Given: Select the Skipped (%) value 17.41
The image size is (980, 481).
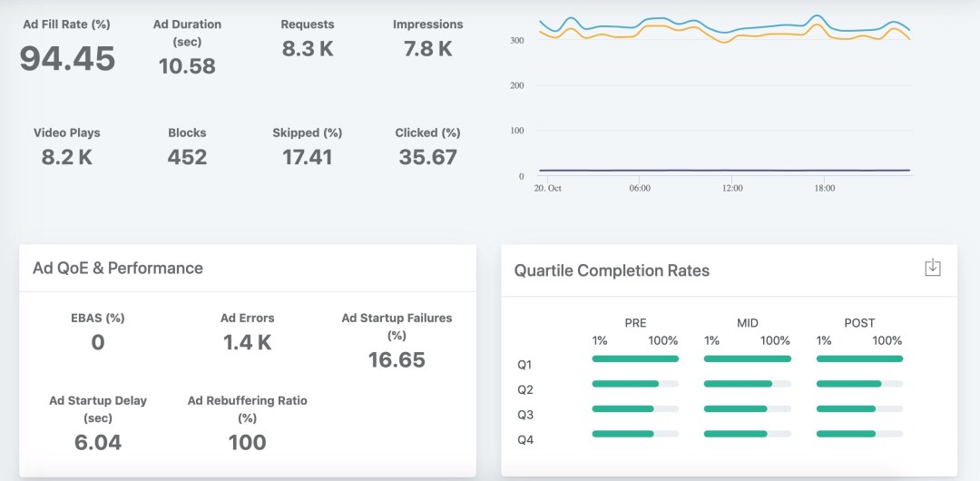Looking at the screenshot, I should pyautogui.click(x=307, y=157).
